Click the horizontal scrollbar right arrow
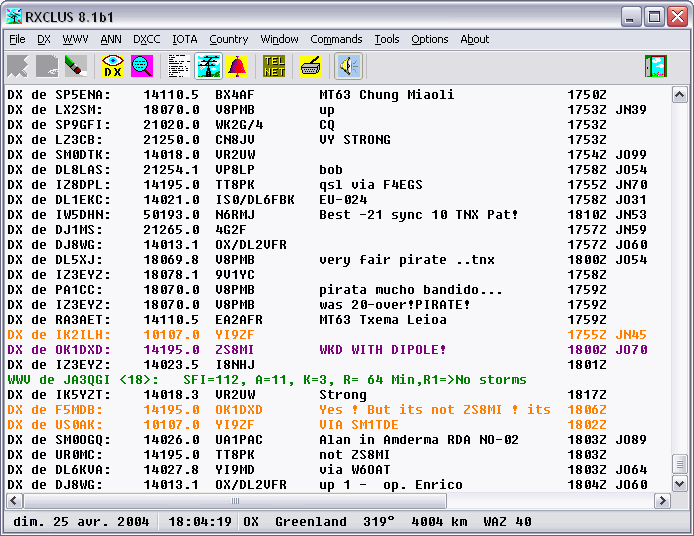694x536 pixels. (x=662, y=501)
